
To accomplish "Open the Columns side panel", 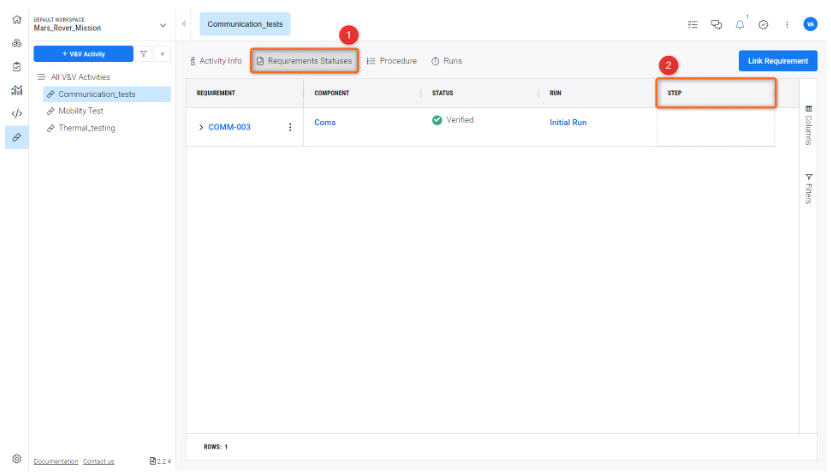I will click(x=809, y=124).
